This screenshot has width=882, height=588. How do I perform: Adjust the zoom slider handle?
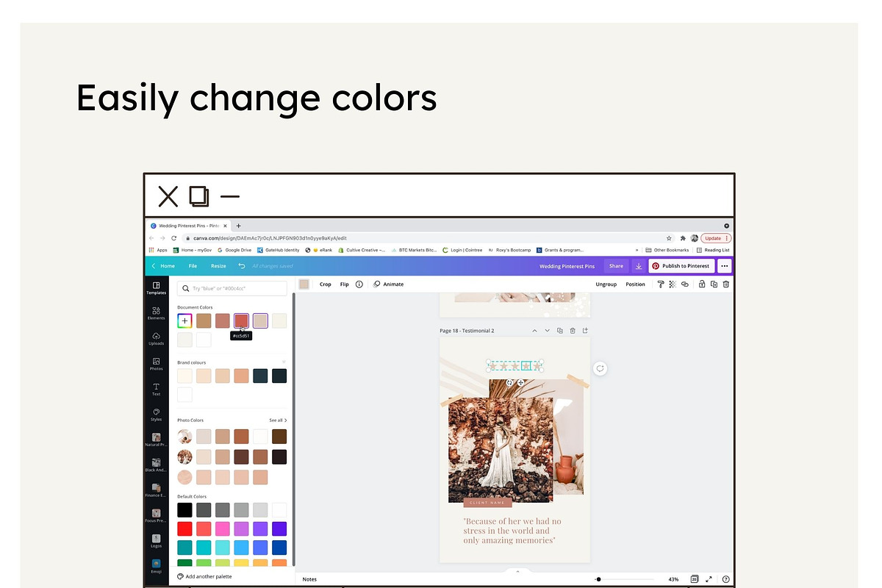(598, 579)
